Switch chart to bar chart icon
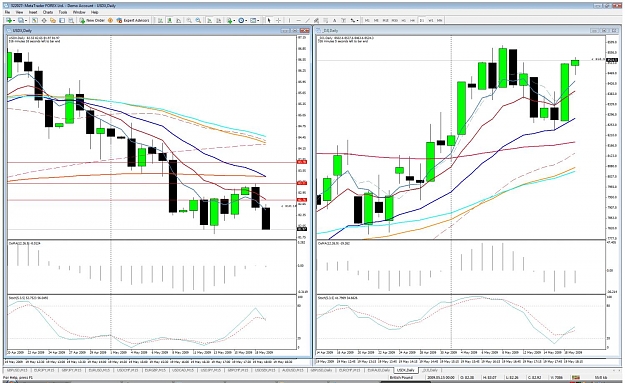Screen dimensions: 625x383 161,20
